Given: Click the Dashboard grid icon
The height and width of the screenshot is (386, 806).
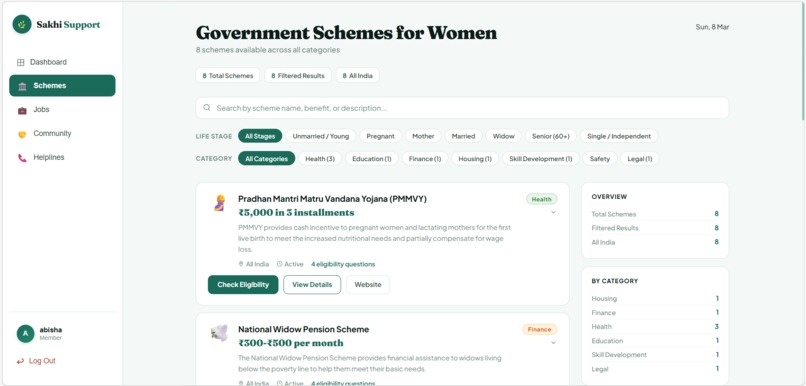Looking at the screenshot, I should (x=21, y=62).
